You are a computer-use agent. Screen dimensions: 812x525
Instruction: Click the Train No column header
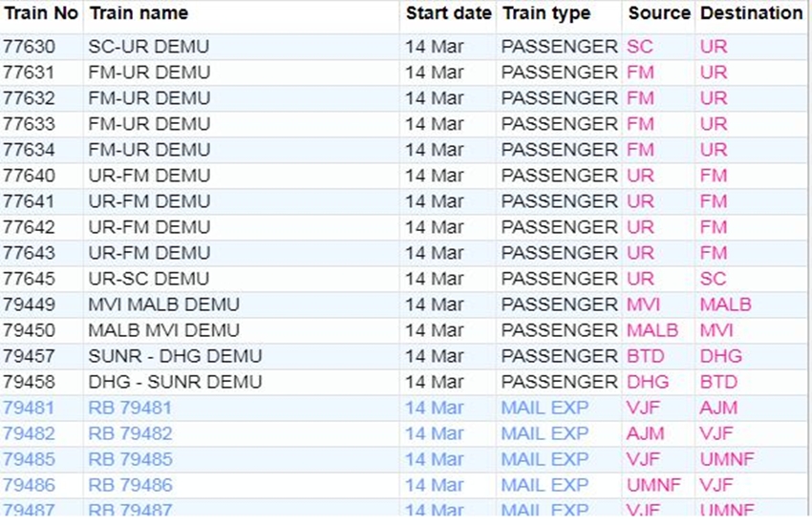coord(40,13)
